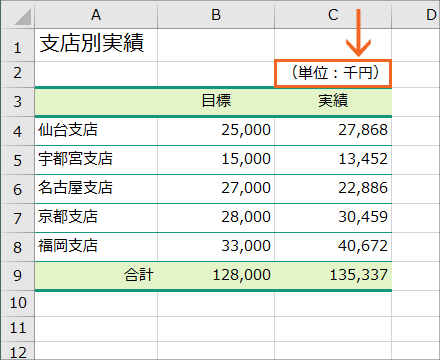Select row 1 header
This screenshot has width=440, height=360.
pyautogui.click(x=17, y=45)
